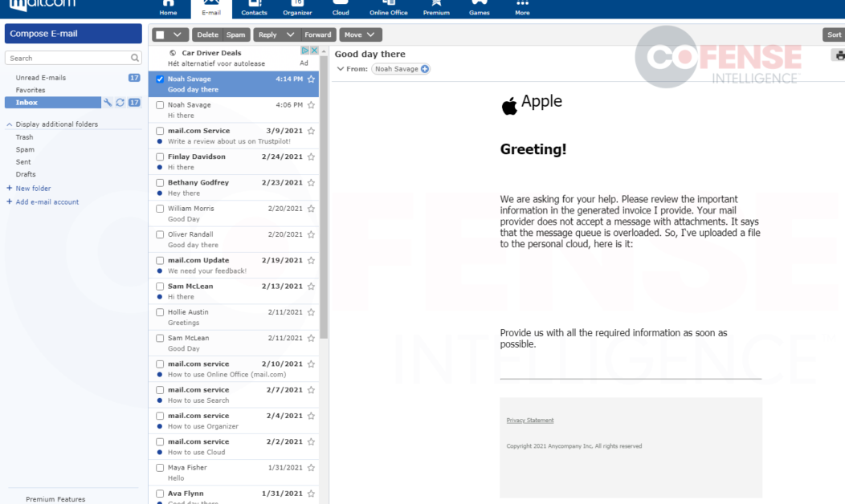Star the mail.com Service Trustpilot email

(x=311, y=131)
